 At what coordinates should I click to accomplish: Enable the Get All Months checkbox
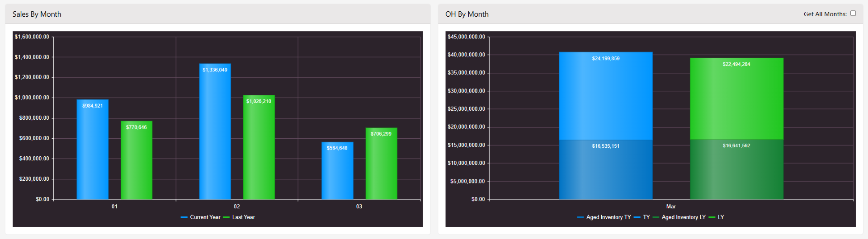[853, 14]
